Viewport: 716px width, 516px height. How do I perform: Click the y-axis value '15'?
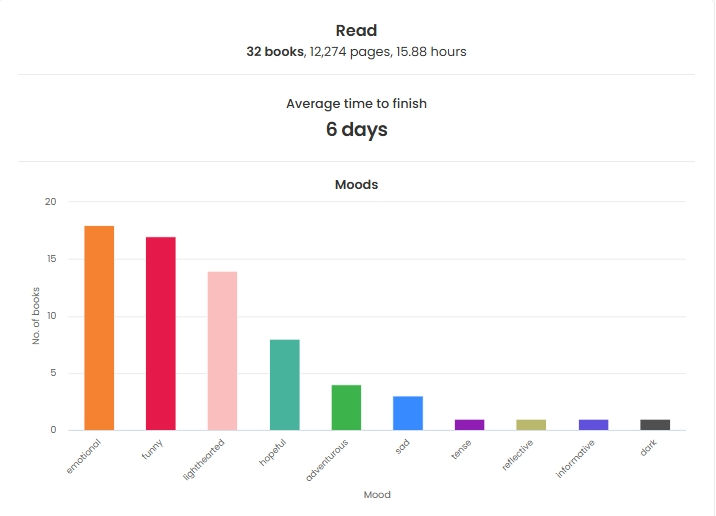pyautogui.click(x=51, y=259)
